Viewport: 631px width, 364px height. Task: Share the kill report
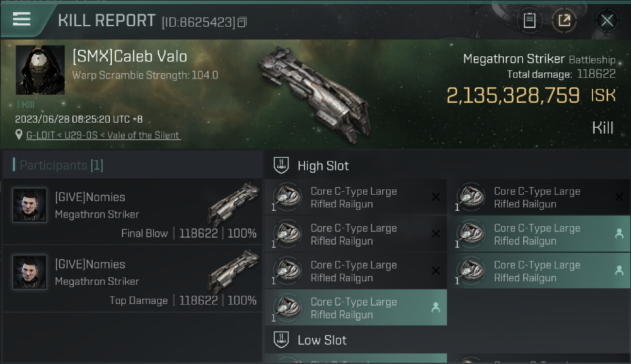564,21
